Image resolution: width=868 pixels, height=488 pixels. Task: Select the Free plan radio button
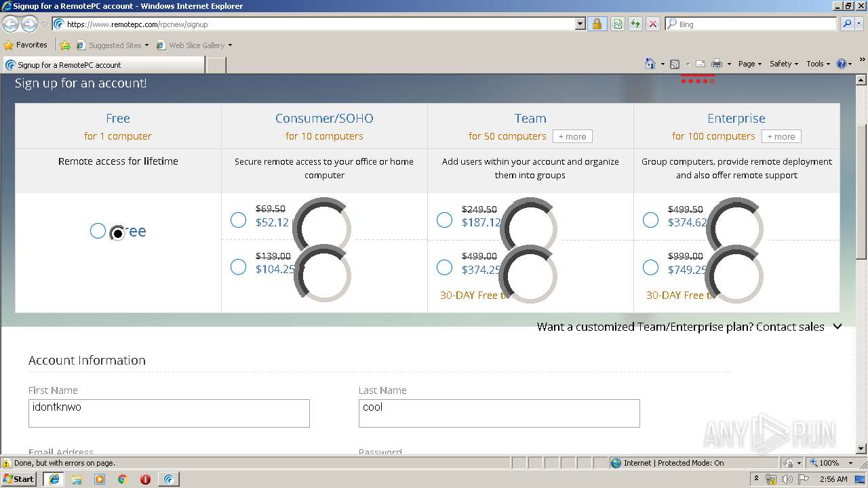[98, 231]
